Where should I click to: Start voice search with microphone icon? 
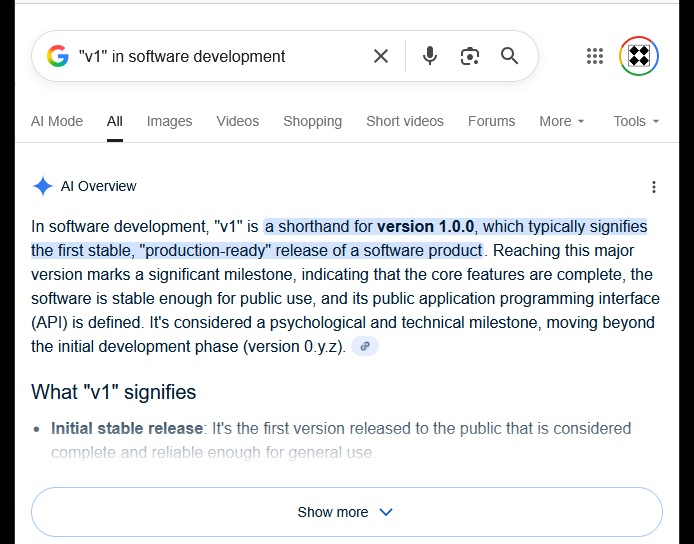coord(430,56)
